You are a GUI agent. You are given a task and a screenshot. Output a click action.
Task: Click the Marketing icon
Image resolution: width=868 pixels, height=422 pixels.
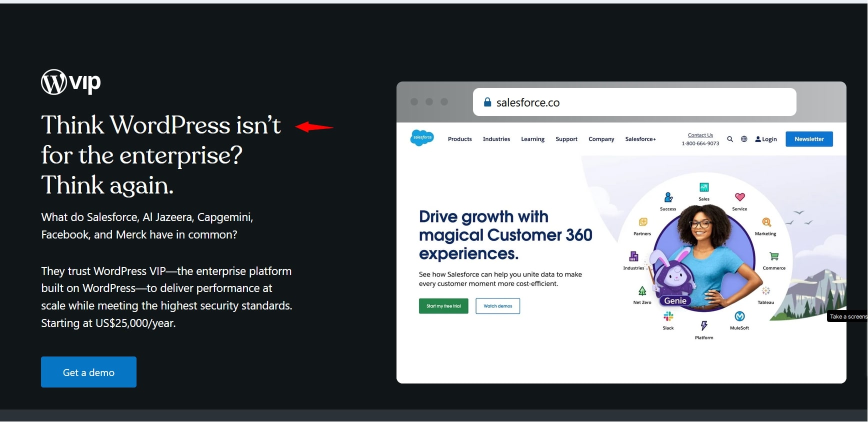766,222
